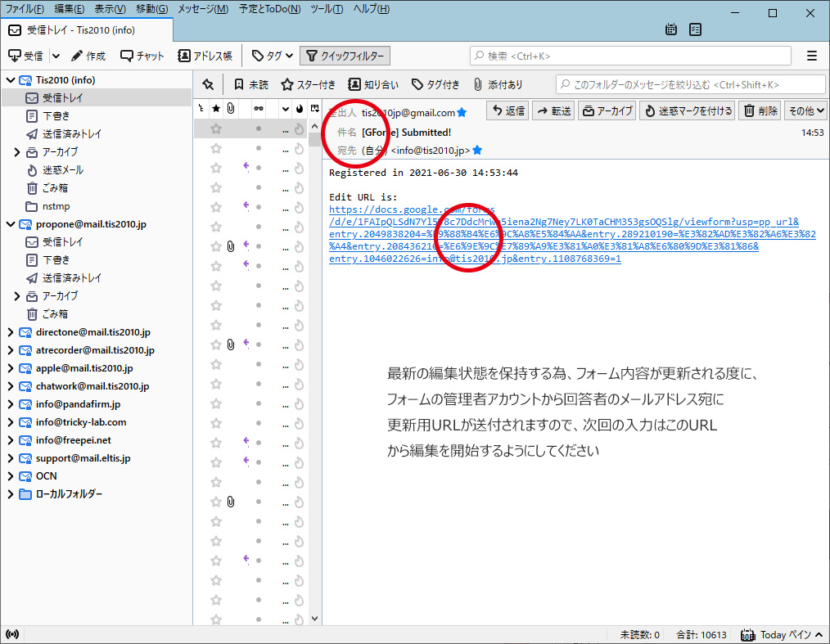The width and height of the screenshot is (830, 644).
Task: Open the tasks icon in tab bar
Action: tap(695, 29)
